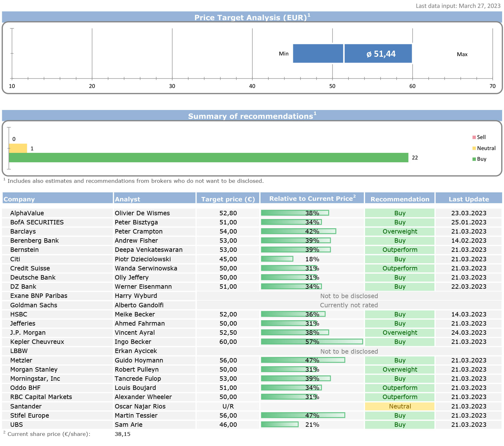Select the BofA SECURITIES company cell
This screenshot has width=504, height=446.
(x=57, y=222)
